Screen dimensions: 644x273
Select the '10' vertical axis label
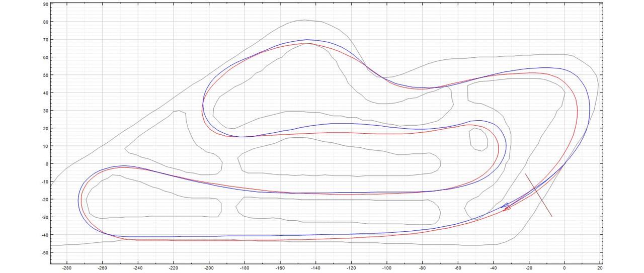pyautogui.click(x=45, y=146)
